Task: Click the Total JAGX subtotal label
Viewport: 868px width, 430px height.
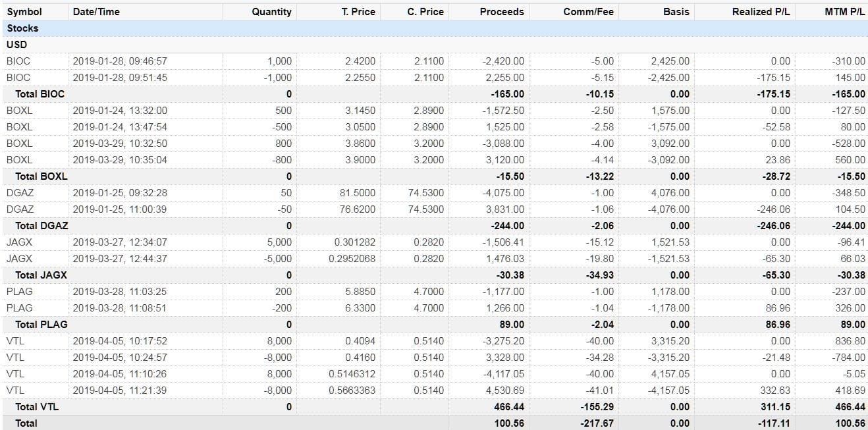Action: tap(41, 275)
